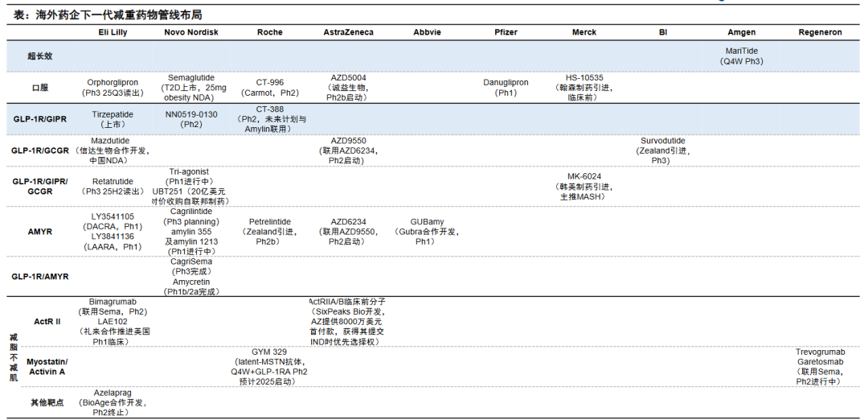Select the Cagrilintide cell text

pyautogui.click(x=191, y=212)
